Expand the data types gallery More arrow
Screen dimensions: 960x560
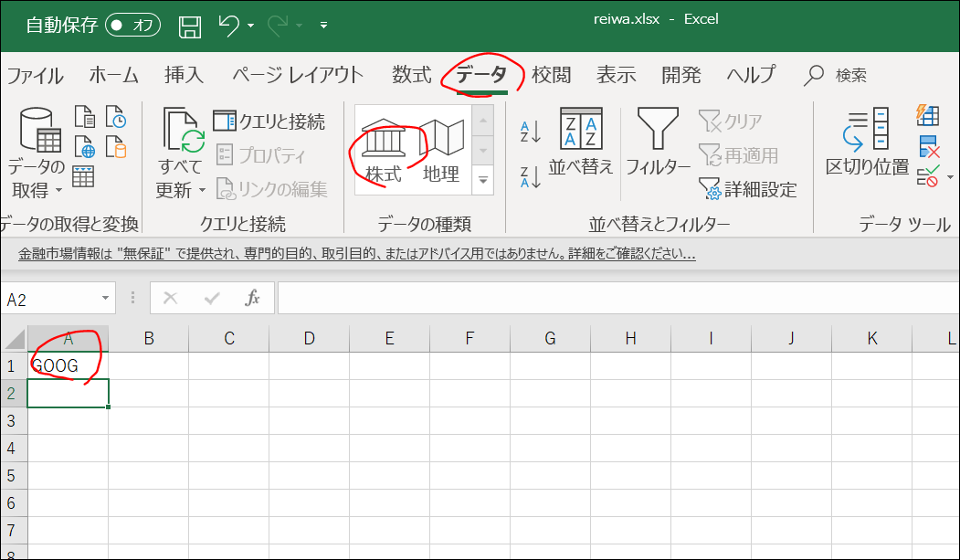(x=483, y=181)
